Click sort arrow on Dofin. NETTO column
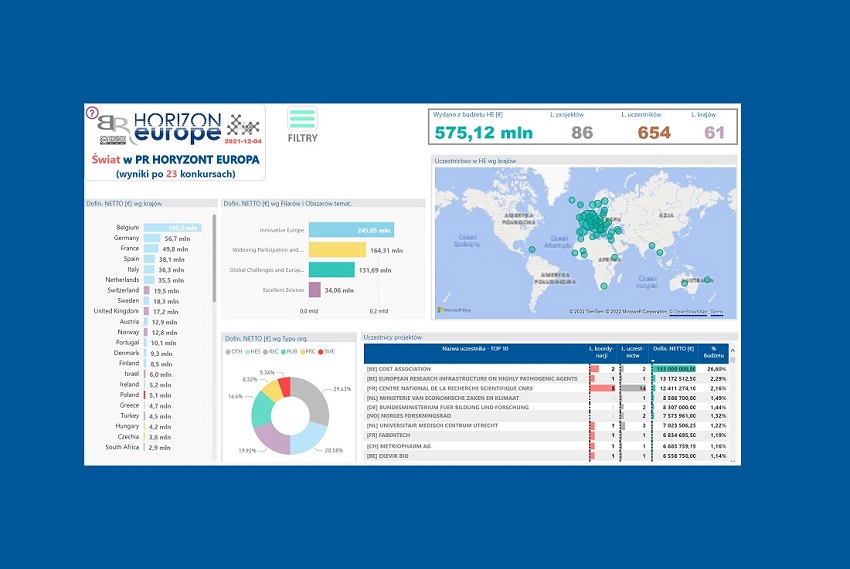The image size is (850, 569). 652,361
